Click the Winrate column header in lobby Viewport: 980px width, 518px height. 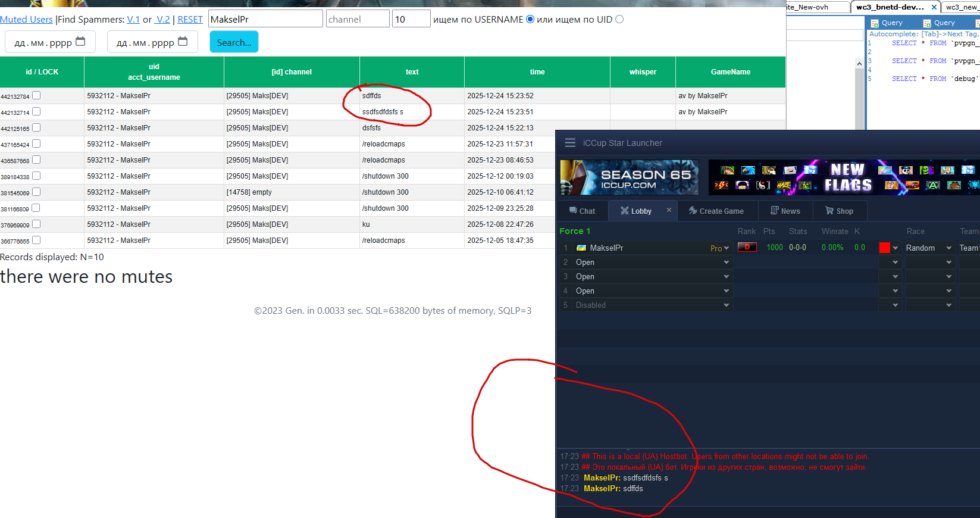(835, 231)
